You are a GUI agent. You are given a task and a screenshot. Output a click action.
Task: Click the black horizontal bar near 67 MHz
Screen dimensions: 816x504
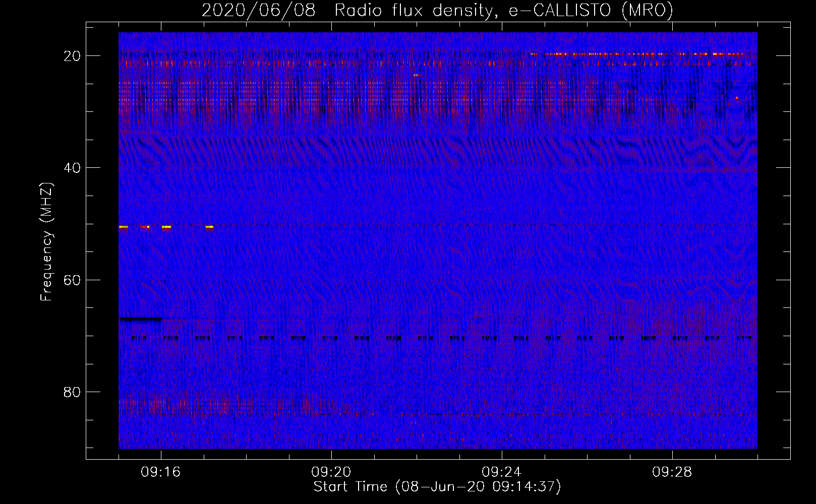click(141, 319)
